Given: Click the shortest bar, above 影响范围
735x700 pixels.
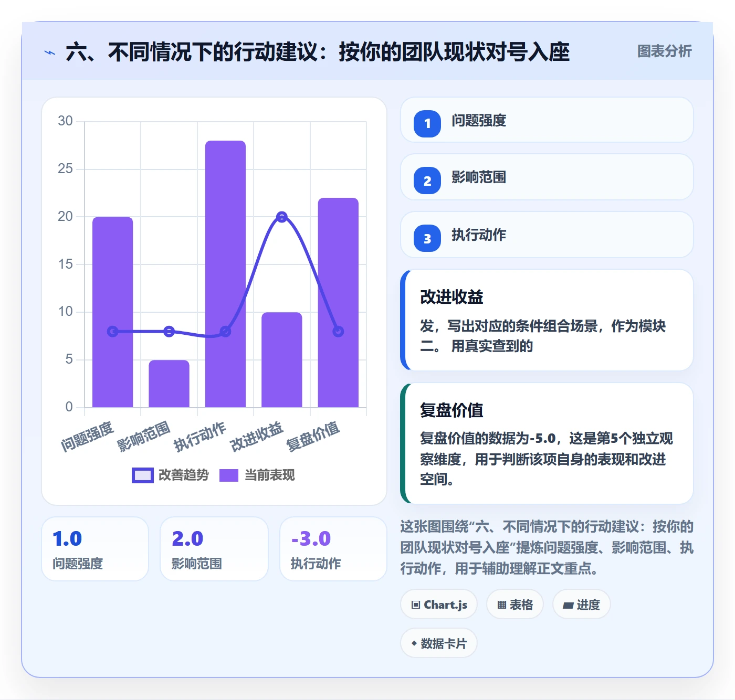Looking at the screenshot, I should [x=169, y=384].
